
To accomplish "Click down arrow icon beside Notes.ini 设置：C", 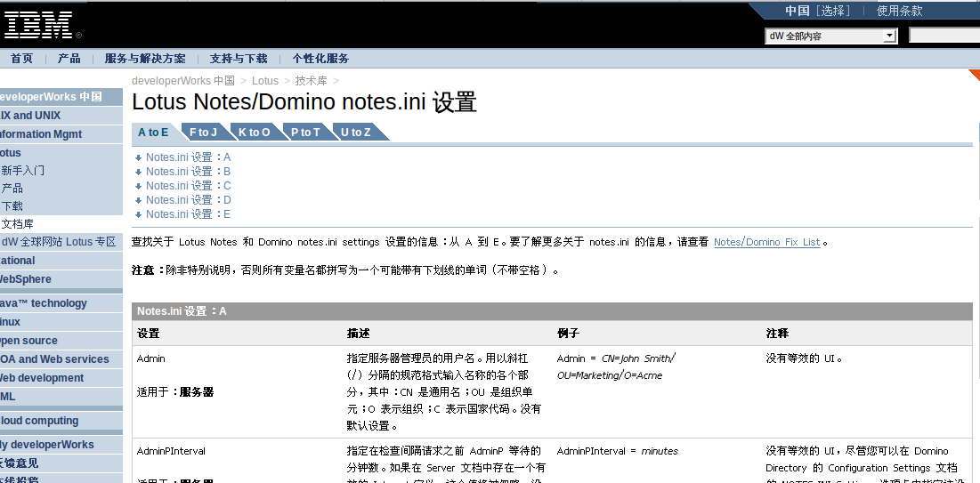I will pyautogui.click(x=138, y=186).
